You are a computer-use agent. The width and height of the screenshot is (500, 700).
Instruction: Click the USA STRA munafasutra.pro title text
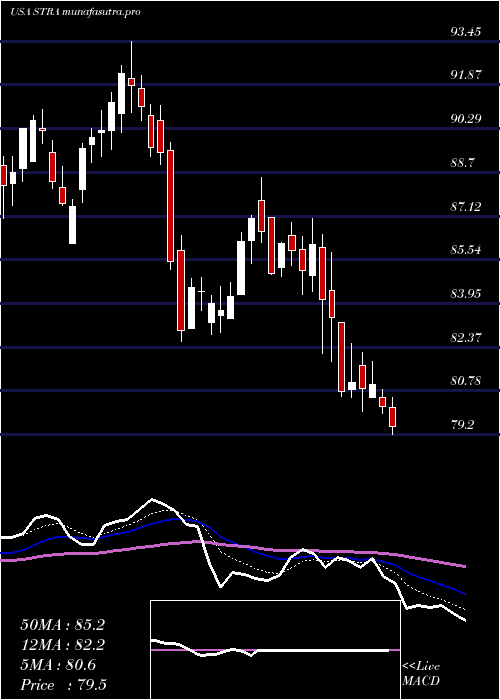point(75,12)
